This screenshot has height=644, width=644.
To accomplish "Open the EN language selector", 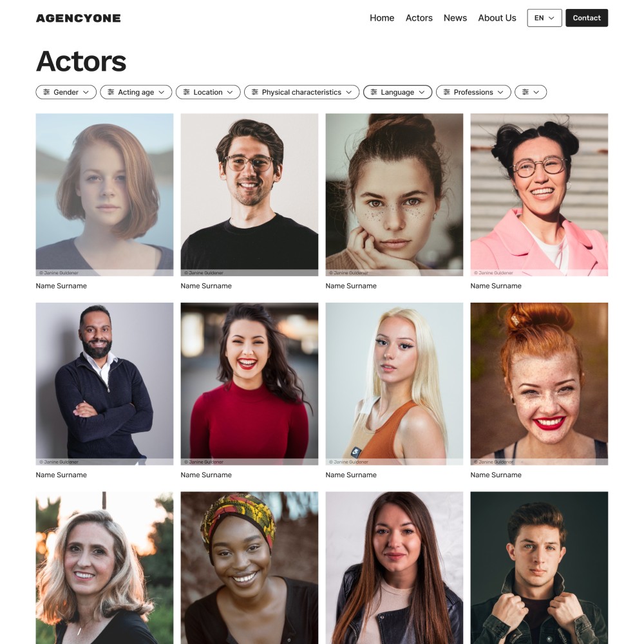I will click(544, 18).
